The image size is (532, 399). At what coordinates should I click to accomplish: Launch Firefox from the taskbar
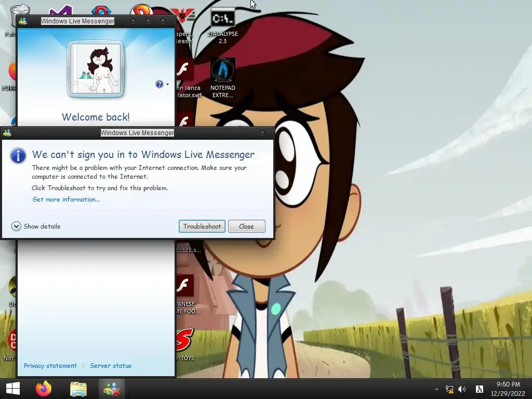tap(44, 389)
